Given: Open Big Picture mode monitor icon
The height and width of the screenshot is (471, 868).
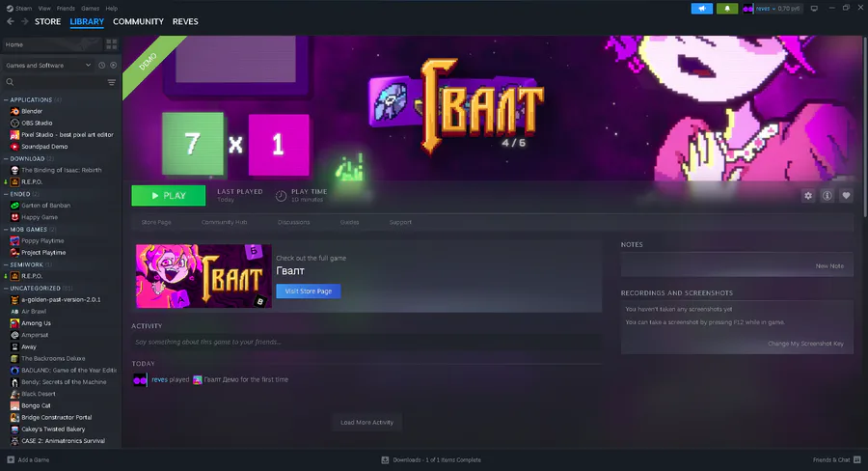Looking at the screenshot, I should pos(814,9).
